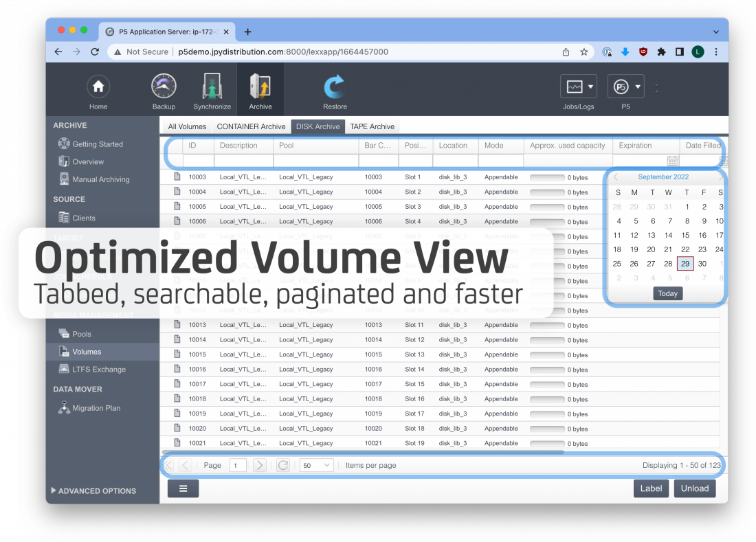Bookmark this page with star icon
This screenshot has height=542, width=756.
click(584, 52)
